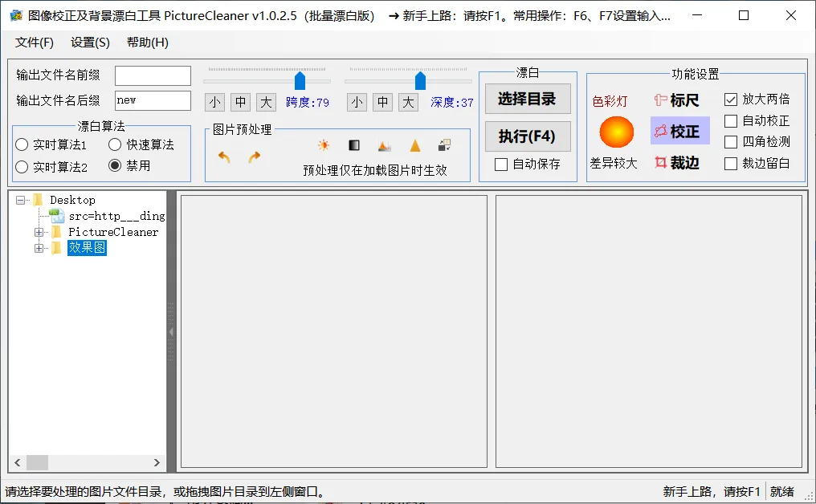The image size is (816, 504).
Task: Open the 文件(F) menu
Action: (x=35, y=42)
